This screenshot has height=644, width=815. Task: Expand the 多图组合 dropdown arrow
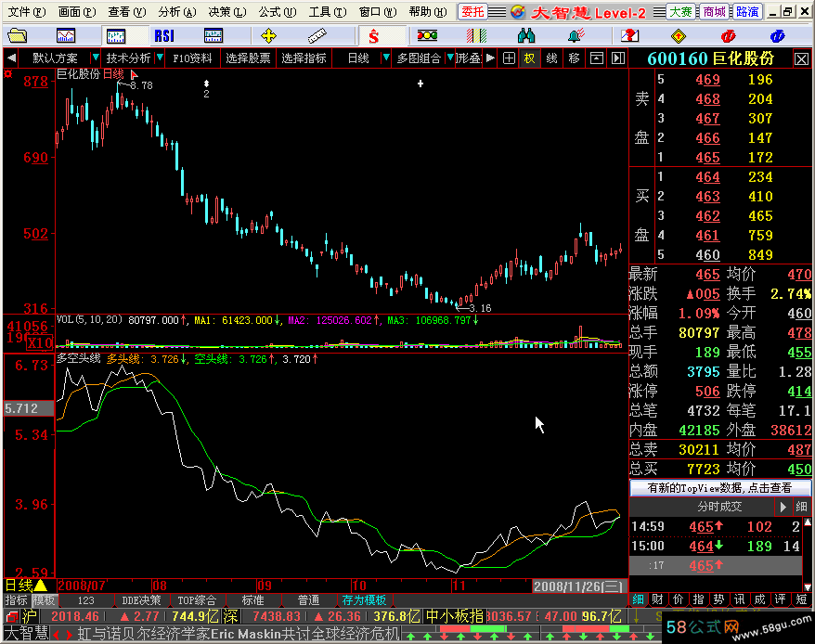(x=450, y=58)
